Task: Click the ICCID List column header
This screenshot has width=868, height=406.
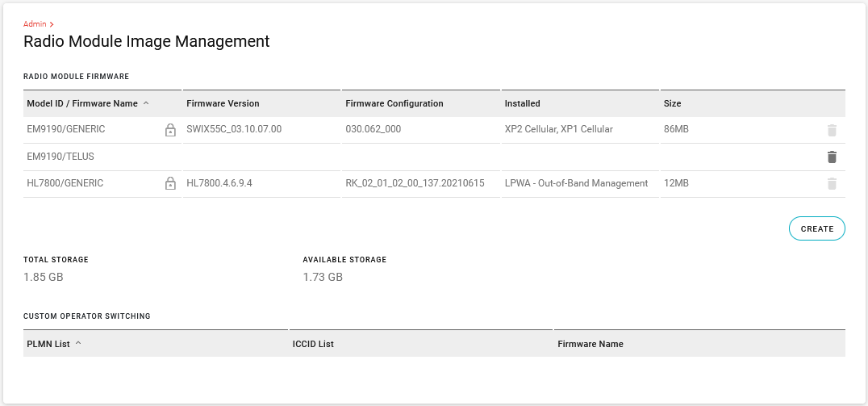Action: coord(313,344)
